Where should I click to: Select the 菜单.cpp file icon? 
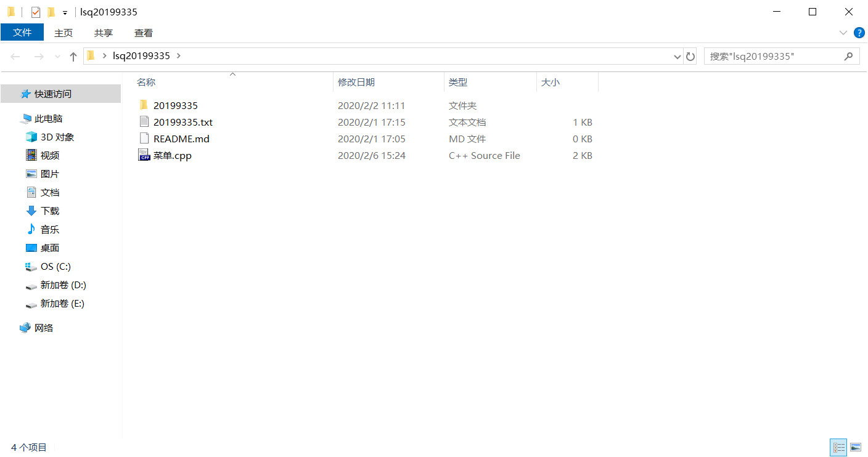point(144,155)
